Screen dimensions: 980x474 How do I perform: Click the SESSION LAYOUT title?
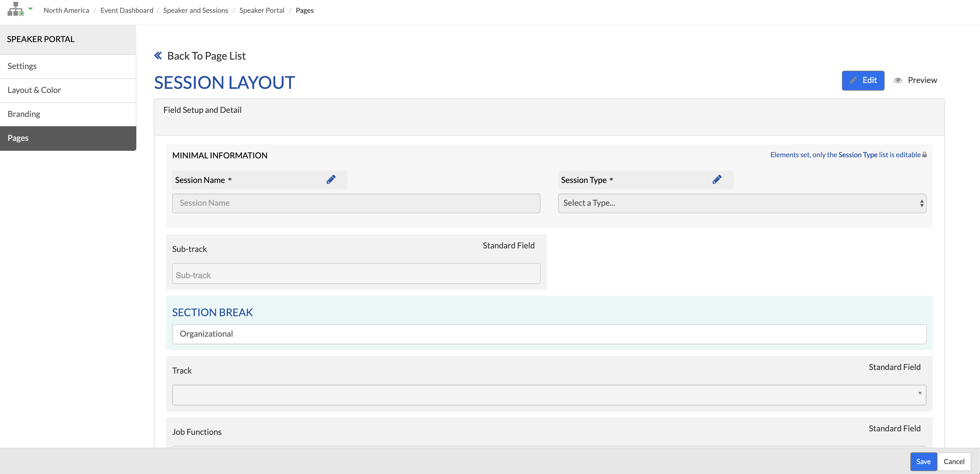coord(224,82)
